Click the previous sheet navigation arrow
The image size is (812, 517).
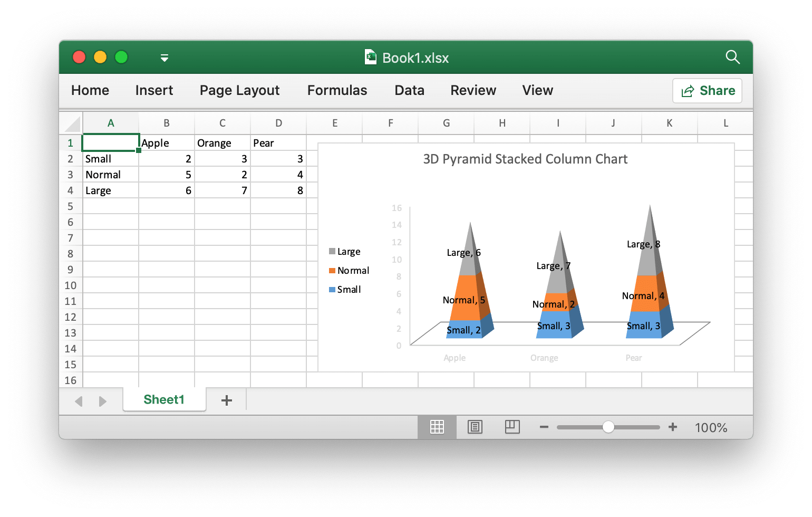(x=79, y=401)
